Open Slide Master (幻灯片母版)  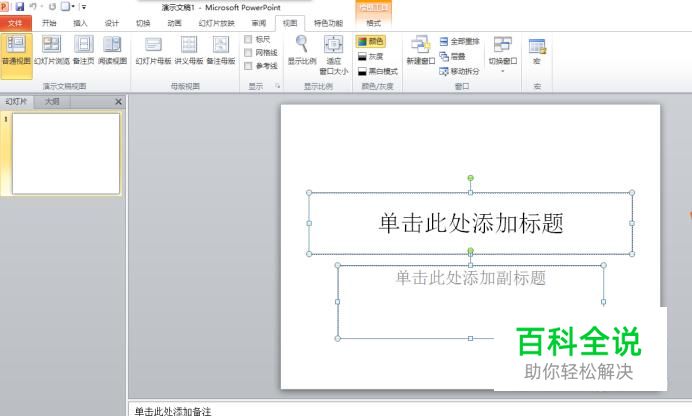pos(153,50)
